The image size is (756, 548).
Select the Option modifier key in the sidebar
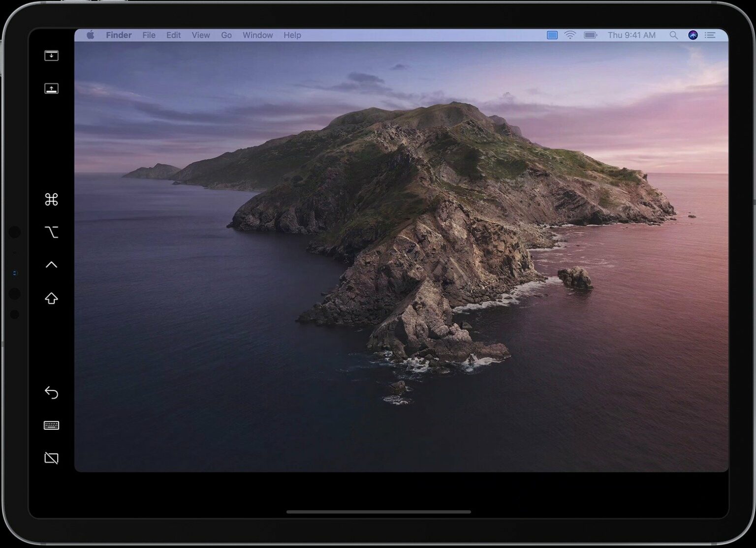point(52,232)
